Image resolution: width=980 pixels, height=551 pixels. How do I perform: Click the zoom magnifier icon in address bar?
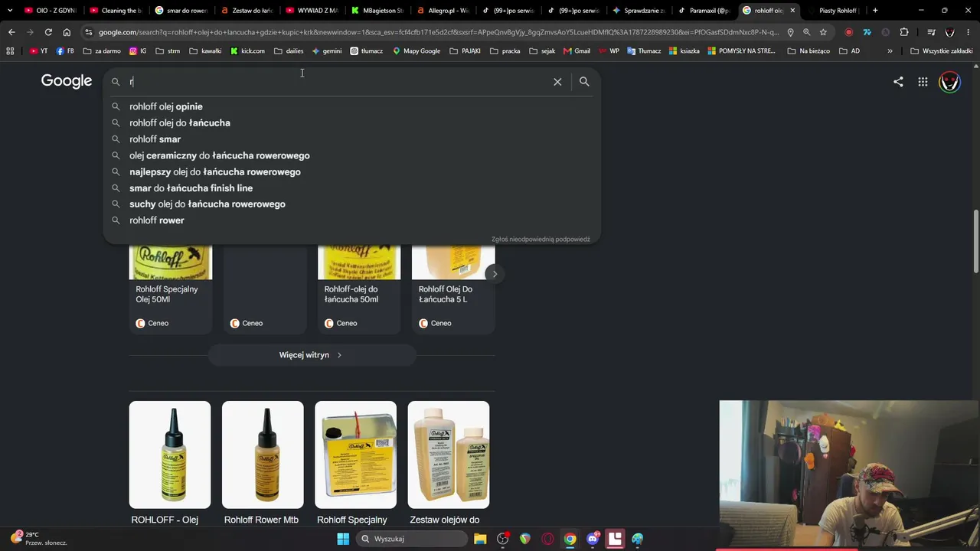(x=806, y=32)
